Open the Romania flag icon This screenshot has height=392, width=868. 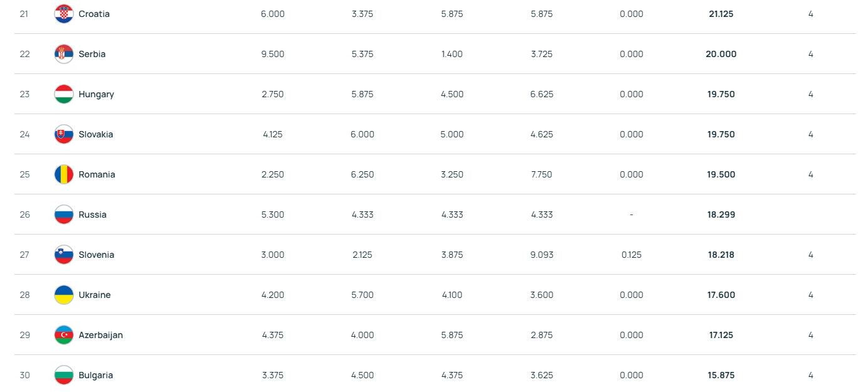tap(64, 174)
